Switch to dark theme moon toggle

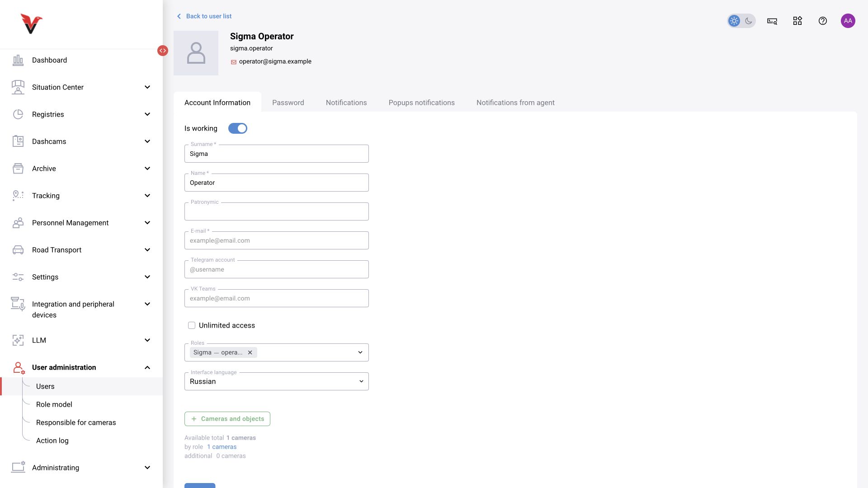pos(749,21)
